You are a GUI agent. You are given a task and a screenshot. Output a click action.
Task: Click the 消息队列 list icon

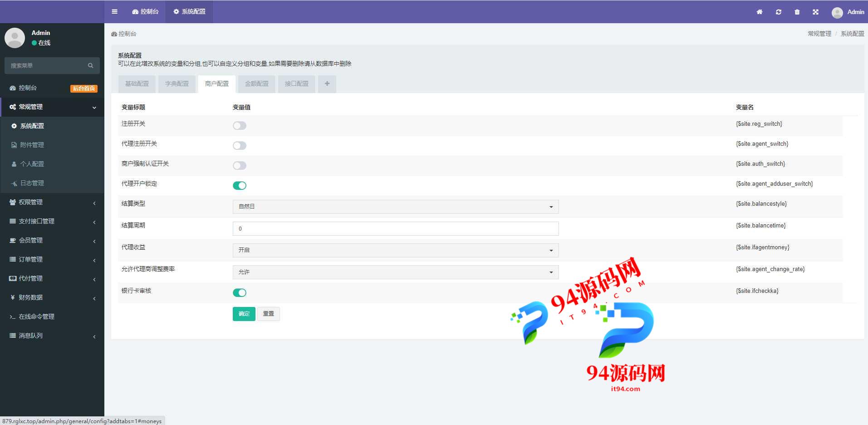click(13, 336)
